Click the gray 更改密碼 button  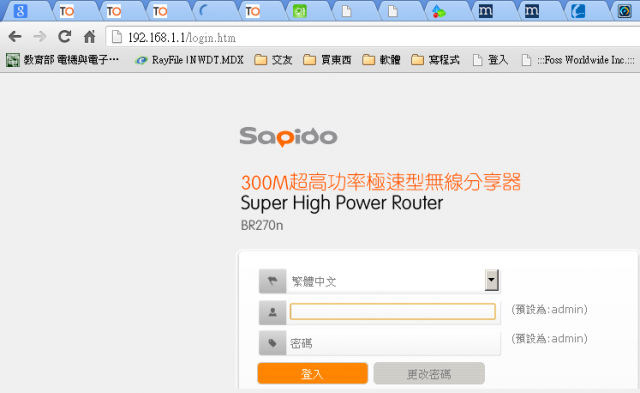click(x=429, y=373)
